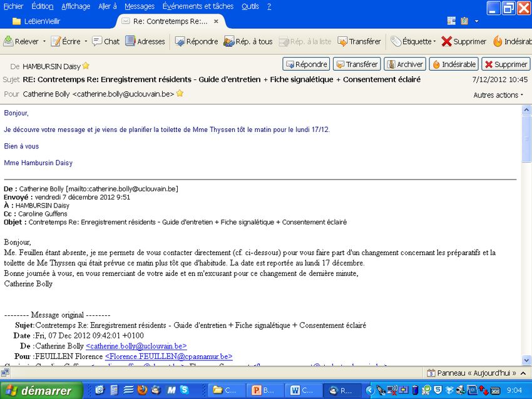Click the démarrer Start button
The image size is (532, 399).
(41, 390)
